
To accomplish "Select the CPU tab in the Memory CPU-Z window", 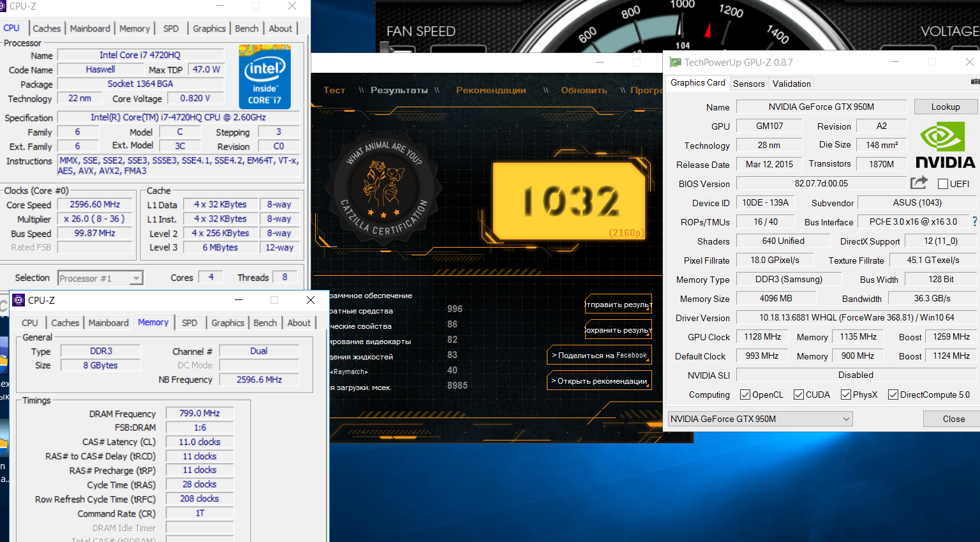I will coord(30,323).
